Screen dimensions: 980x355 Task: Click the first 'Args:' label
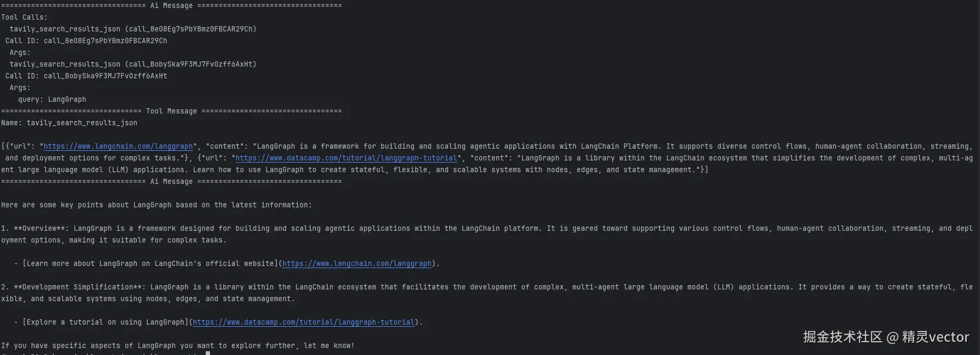pyautogui.click(x=20, y=53)
